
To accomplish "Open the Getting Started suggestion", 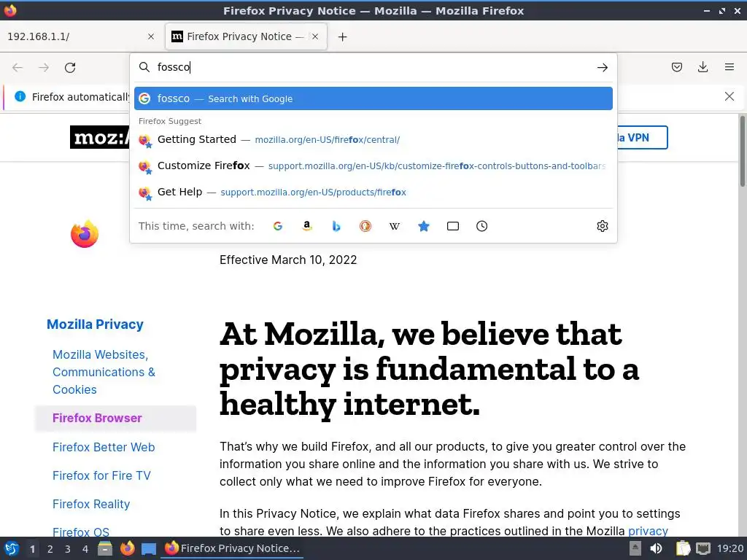I will (373, 139).
